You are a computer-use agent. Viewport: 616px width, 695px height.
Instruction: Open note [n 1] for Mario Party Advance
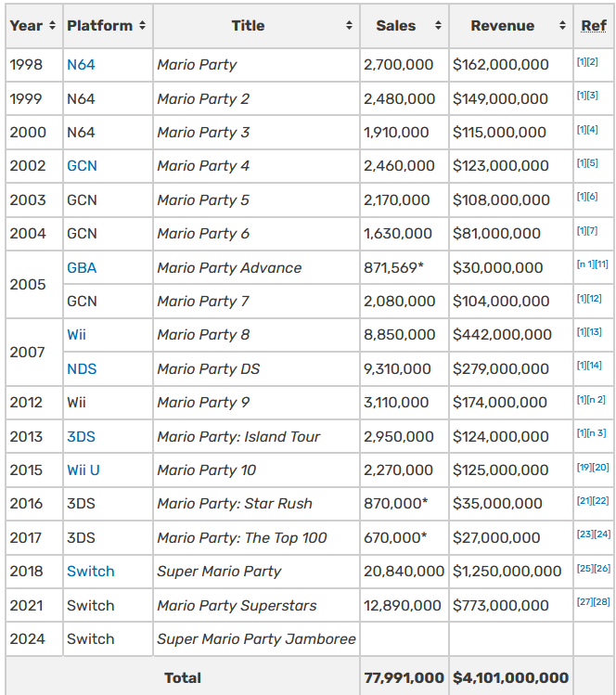585,264
